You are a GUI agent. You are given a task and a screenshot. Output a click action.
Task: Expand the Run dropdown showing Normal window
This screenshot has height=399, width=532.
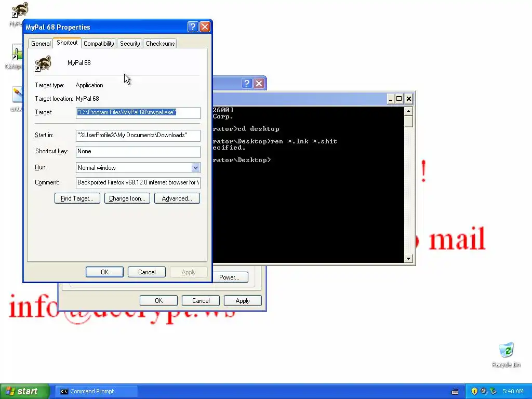[x=195, y=168]
